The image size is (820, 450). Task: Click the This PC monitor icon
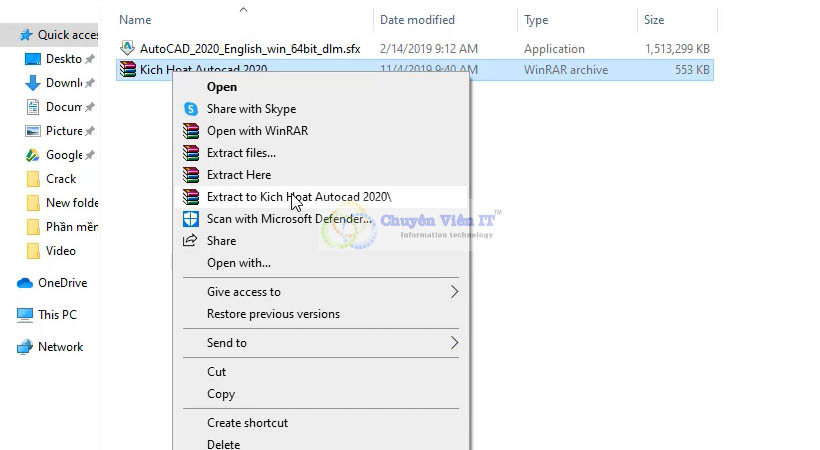(25, 314)
